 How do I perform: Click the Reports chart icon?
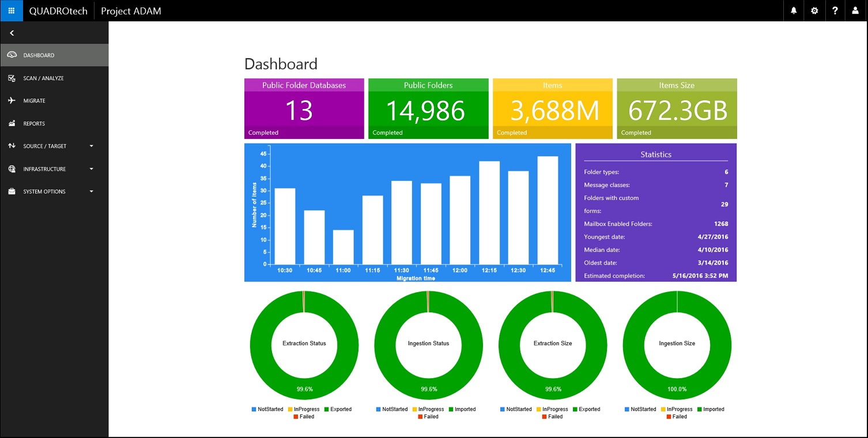[x=12, y=123]
